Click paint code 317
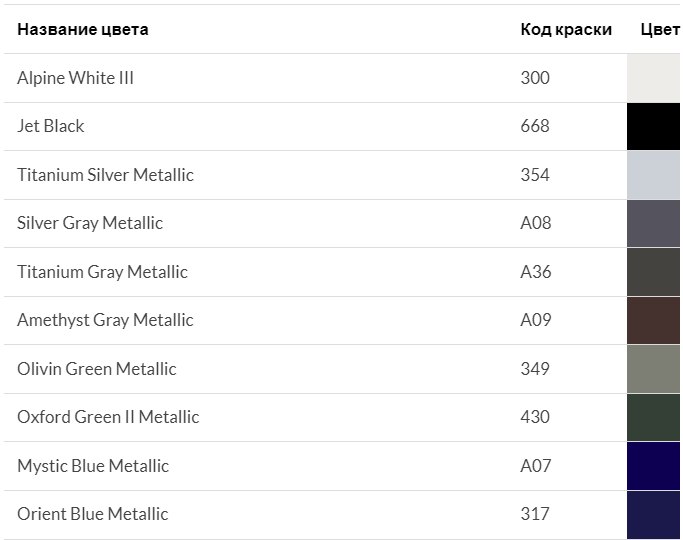The width and height of the screenshot is (683, 540). [535, 514]
